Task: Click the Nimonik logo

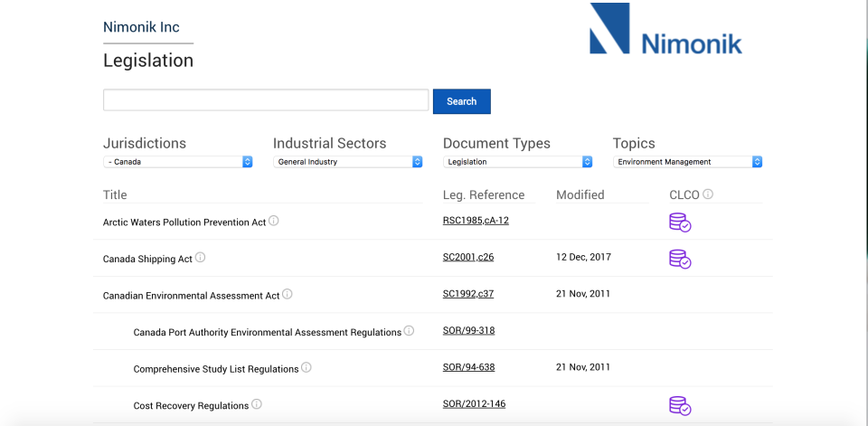Action: [665, 32]
